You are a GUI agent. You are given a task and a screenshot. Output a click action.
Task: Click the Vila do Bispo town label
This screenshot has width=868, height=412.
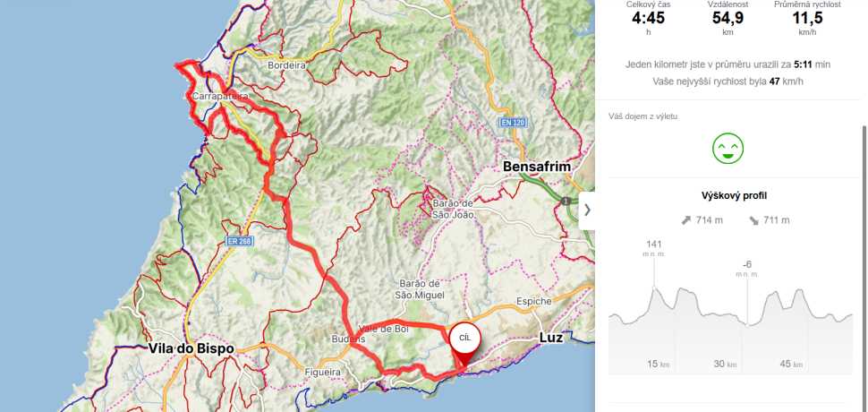pyautogui.click(x=191, y=348)
